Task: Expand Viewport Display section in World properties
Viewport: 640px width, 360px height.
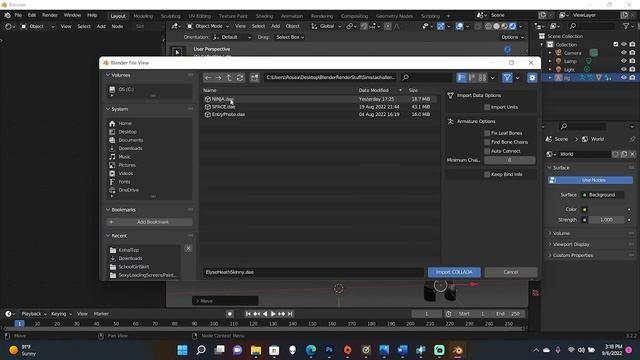Action: click(x=571, y=244)
